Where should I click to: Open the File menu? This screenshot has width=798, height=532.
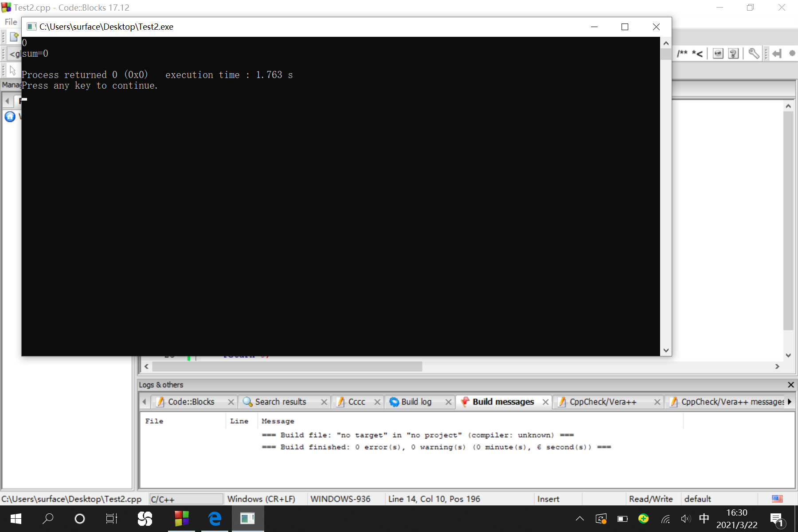pos(11,22)
